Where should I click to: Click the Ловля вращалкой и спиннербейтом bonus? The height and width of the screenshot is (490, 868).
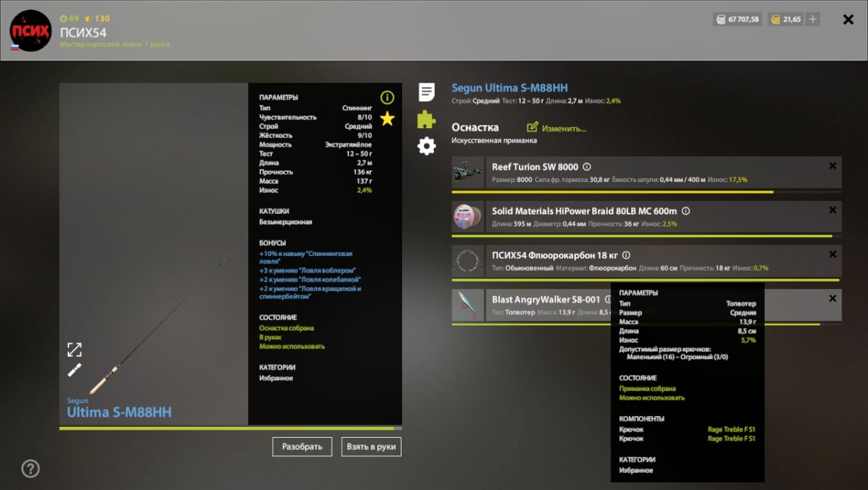310,293
